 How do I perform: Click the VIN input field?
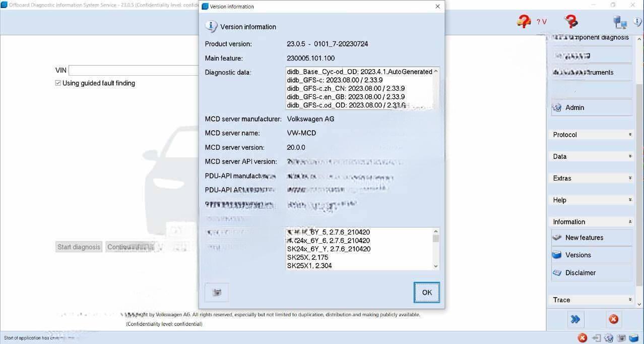point(134,70)
